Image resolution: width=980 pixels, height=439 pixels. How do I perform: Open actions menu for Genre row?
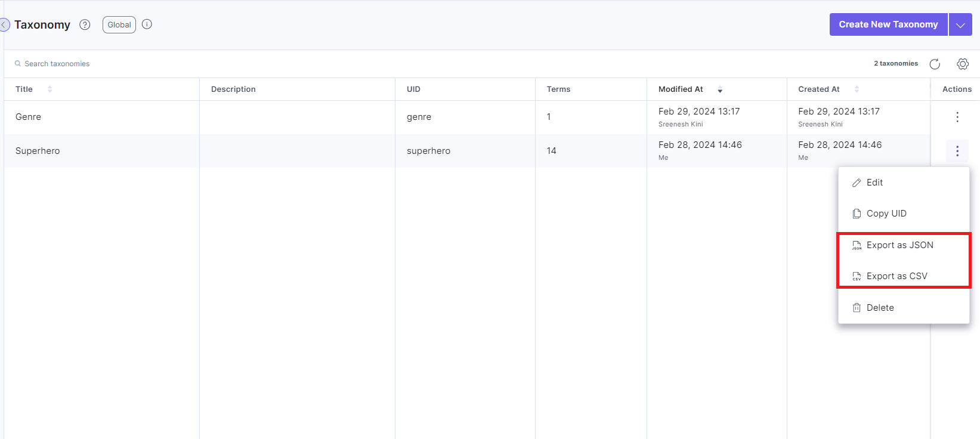click(x=957, y=117)
